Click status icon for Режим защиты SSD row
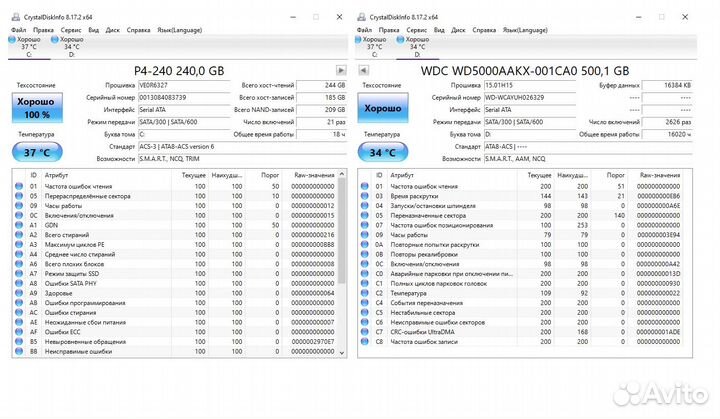The height and width of the screenshot is (419, 720). [x=19, y=273]
